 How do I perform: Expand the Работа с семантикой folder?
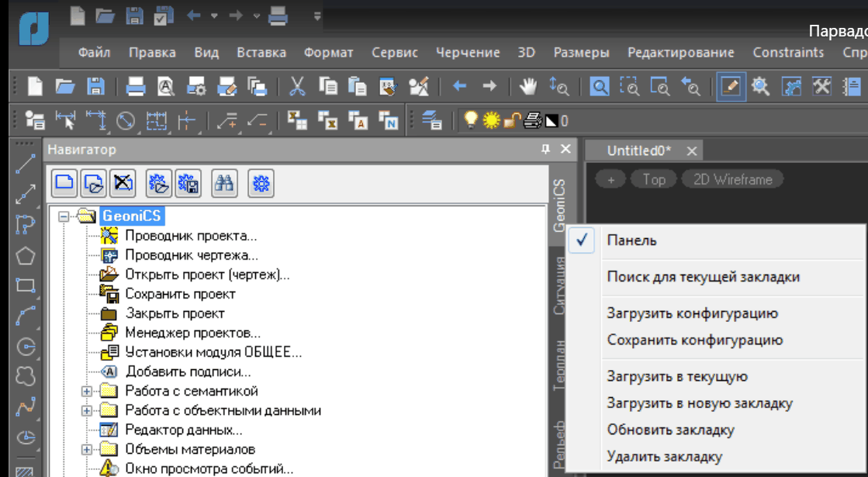pos(86,391)
